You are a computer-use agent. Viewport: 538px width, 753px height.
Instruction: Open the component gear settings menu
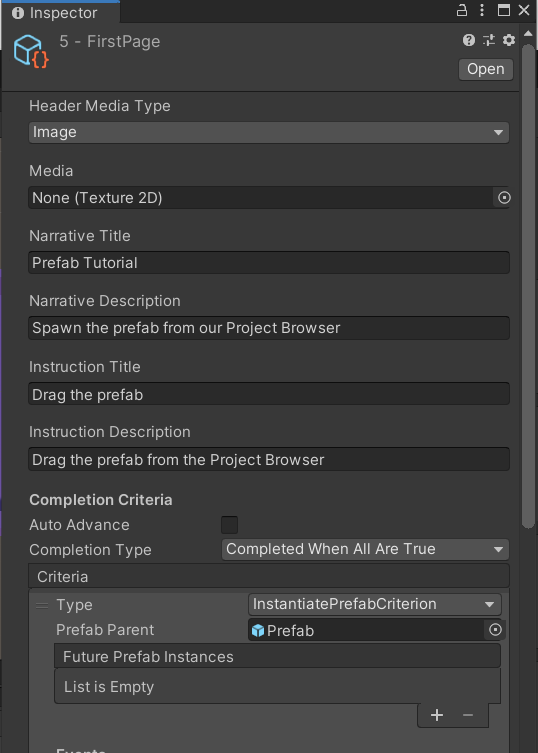click(509, 40)
